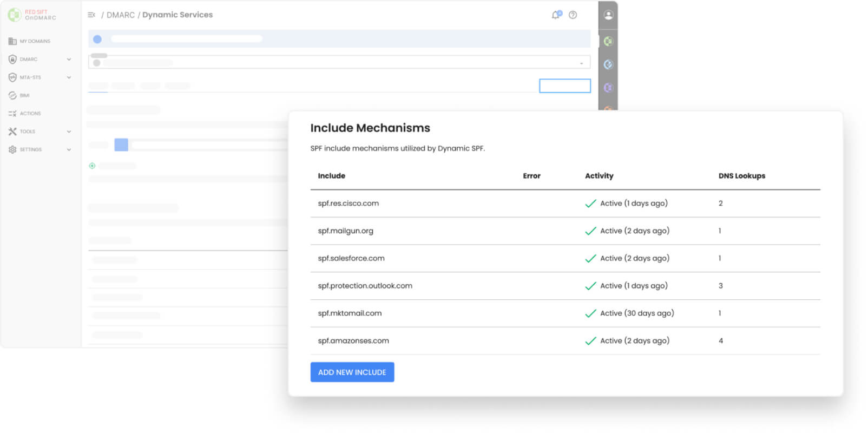Select the Tools wrench icon

(12, 132)
